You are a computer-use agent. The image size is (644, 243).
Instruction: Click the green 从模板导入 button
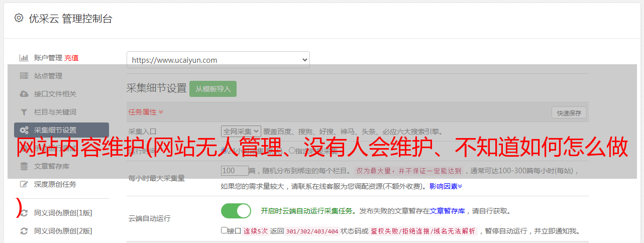[x=213, y=89]
